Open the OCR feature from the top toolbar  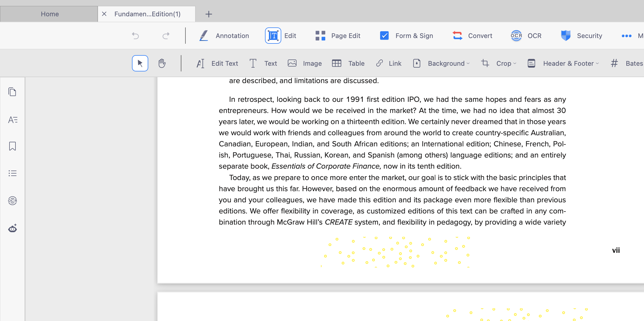tap(526, 36)
